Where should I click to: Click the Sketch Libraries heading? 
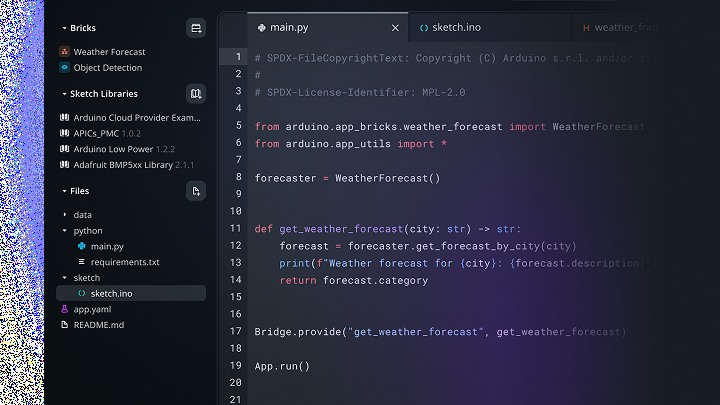(x=104, y=94)
